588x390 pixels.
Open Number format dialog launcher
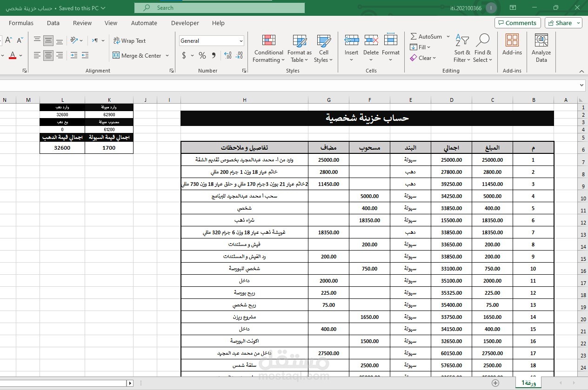[244, 71]
